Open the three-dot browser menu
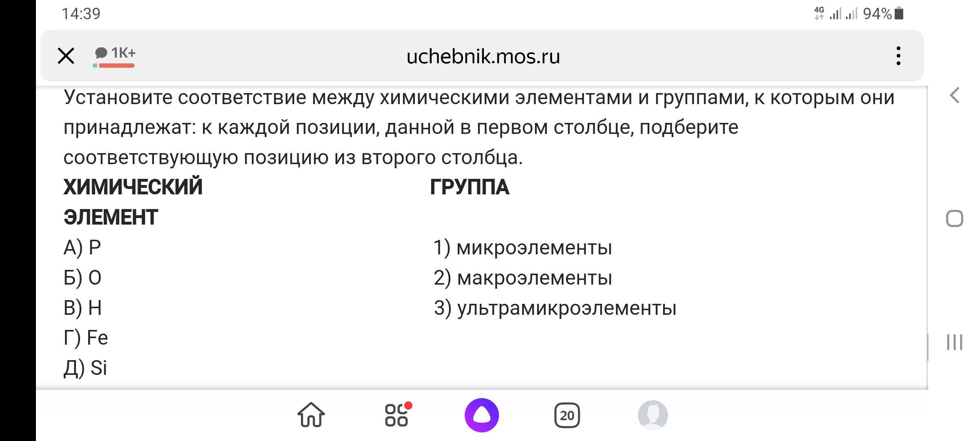Viewport: 980px width, 441px height. click(898, 56)
